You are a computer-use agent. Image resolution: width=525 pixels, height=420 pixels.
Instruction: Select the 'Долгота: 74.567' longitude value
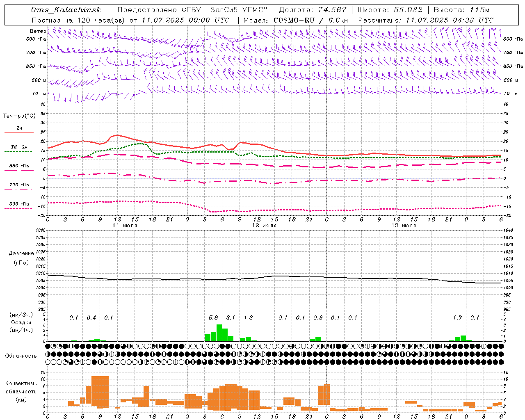313,10
